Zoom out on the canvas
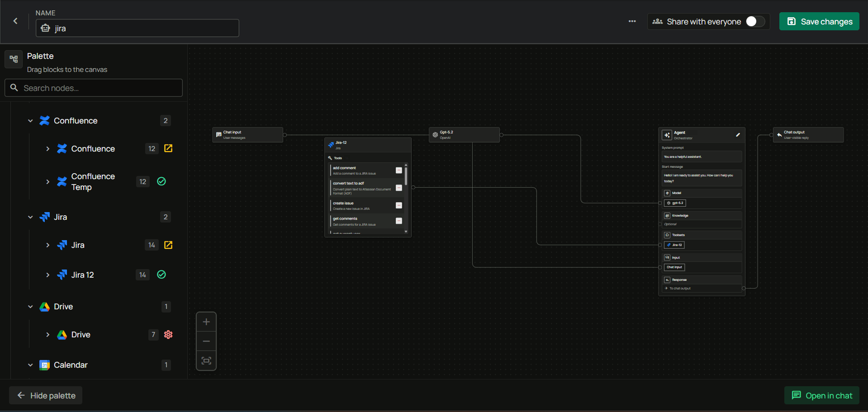This screenshot has width=868, height=412. tap(206, 341)
